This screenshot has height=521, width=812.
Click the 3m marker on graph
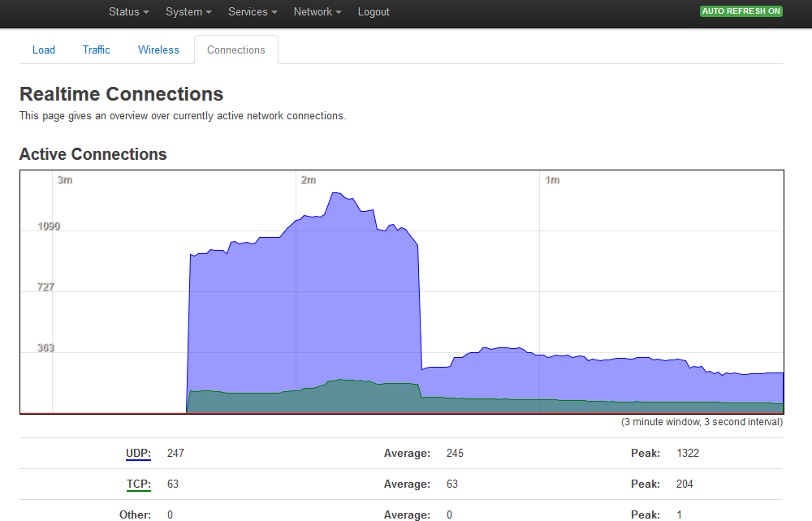pyautogui.click(x=65, y=180)
